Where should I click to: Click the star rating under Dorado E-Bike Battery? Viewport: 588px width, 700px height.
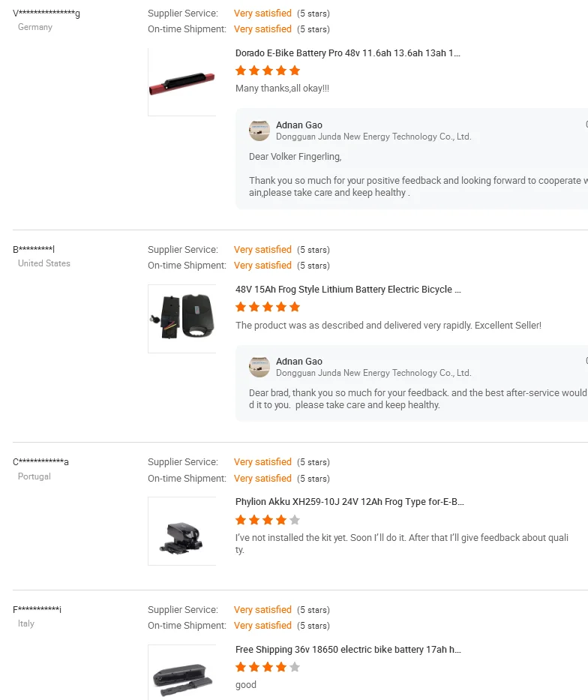tap(268, 71)
